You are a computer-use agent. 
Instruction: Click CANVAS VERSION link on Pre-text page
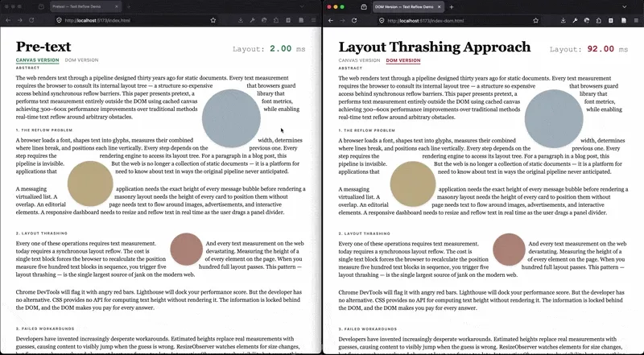click(x=37, y=60)
